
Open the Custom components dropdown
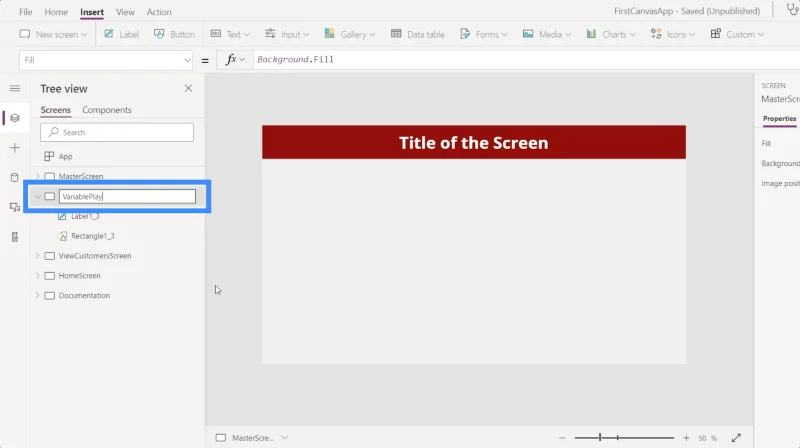pos(737,34)
